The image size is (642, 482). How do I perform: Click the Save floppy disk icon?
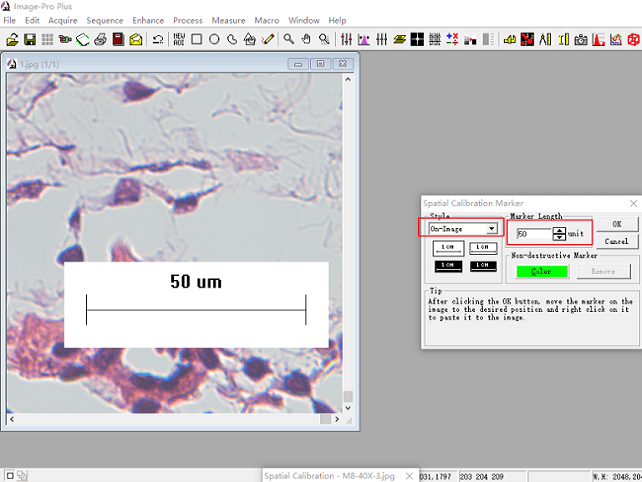click(x=30, y=40)
